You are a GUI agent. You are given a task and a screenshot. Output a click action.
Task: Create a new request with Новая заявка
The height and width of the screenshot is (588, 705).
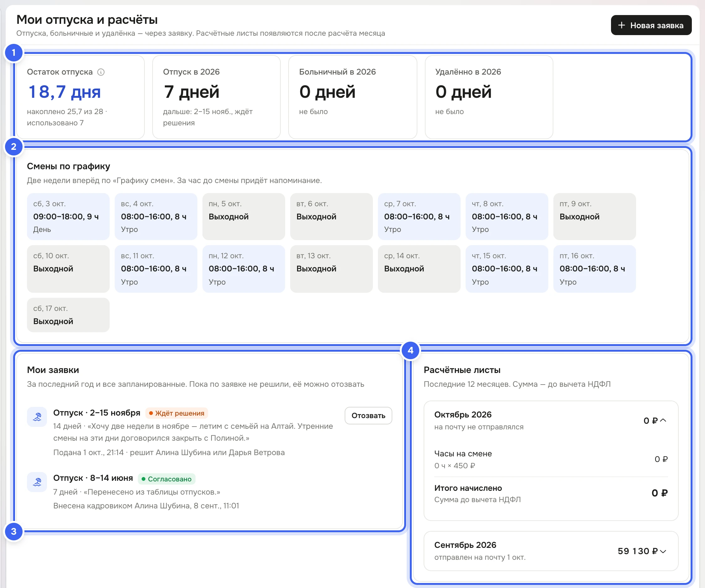[651, 25]
